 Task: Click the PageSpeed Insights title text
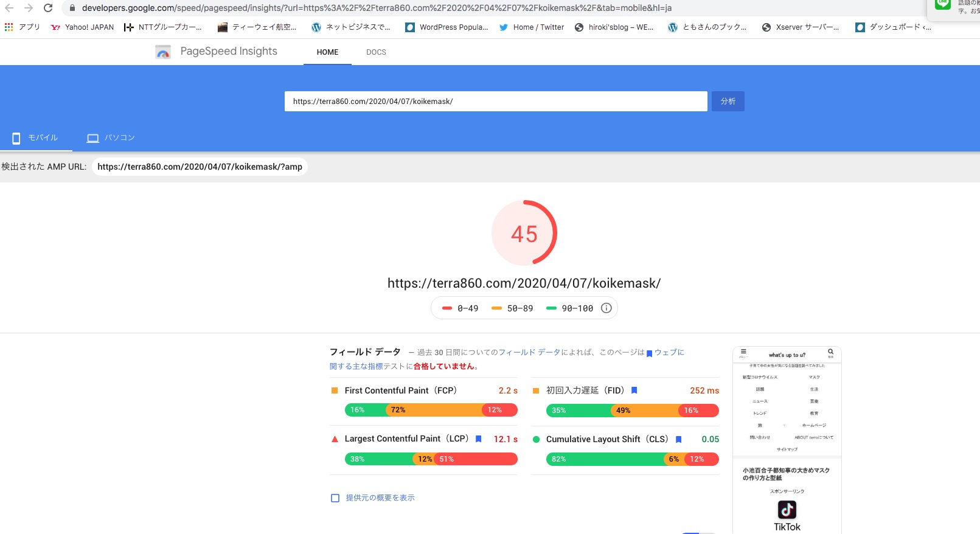point(229,52)
